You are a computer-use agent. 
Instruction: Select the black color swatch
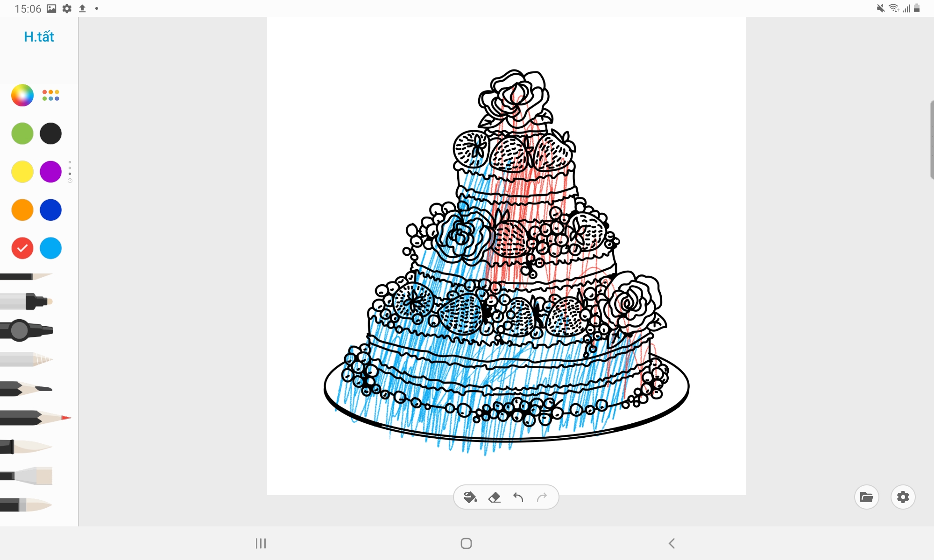point(50,134)
